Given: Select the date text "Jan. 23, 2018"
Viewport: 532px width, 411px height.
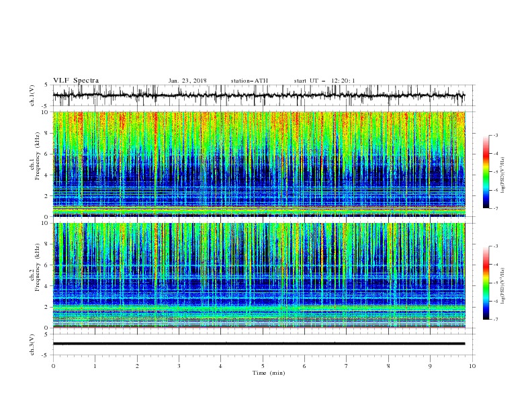Looking at the screenshot, I should pyautogui.click(x=187, y=81).
